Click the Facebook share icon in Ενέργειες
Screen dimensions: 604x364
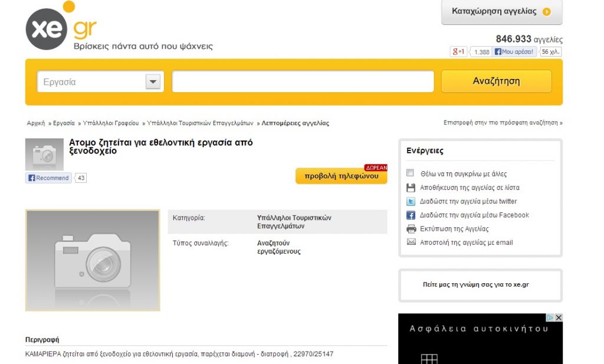[x=411, y=215]
